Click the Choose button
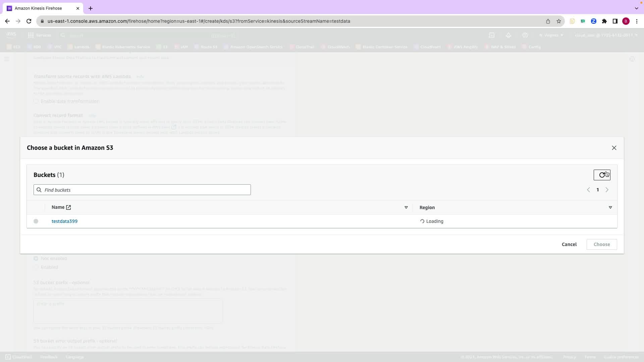644x362 pixels. click(601, 244)
